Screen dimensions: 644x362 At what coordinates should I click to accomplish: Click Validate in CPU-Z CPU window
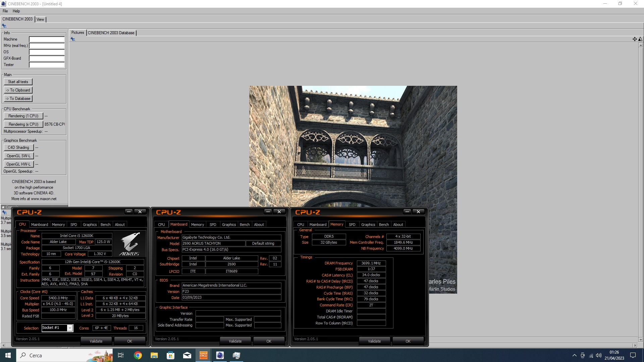[x=96, y=341]
